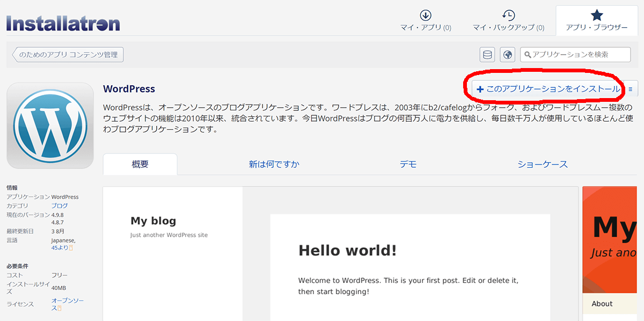Screen dimensions: 644x321
Task: Open マイ・アプリ (0) tab
Action: tap(426, 21)
